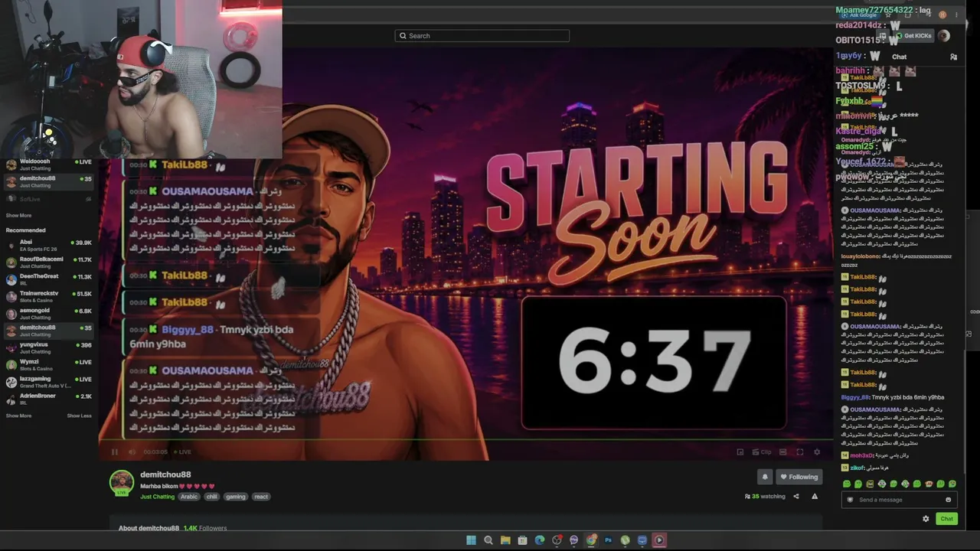Viewport: 980px width, 551px height.
Task: Pause the live stream playback
Action: pyautogui.click(x=115, y=452)
